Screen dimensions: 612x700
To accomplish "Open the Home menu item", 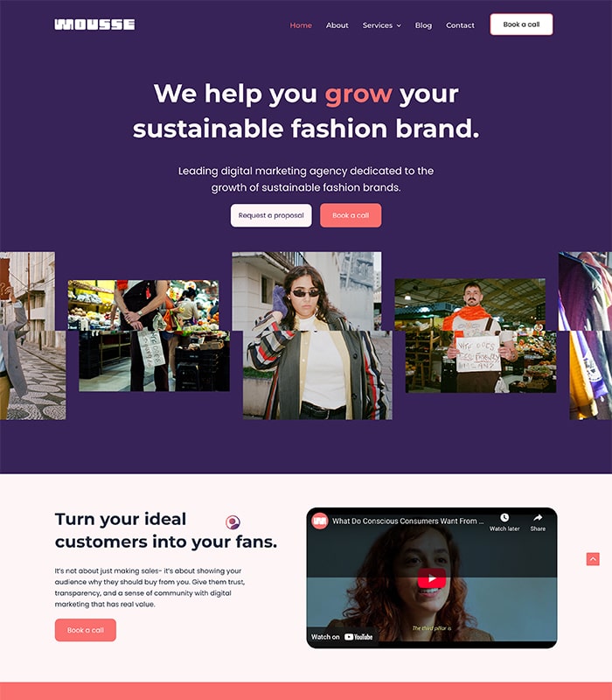I will point(301,25).
